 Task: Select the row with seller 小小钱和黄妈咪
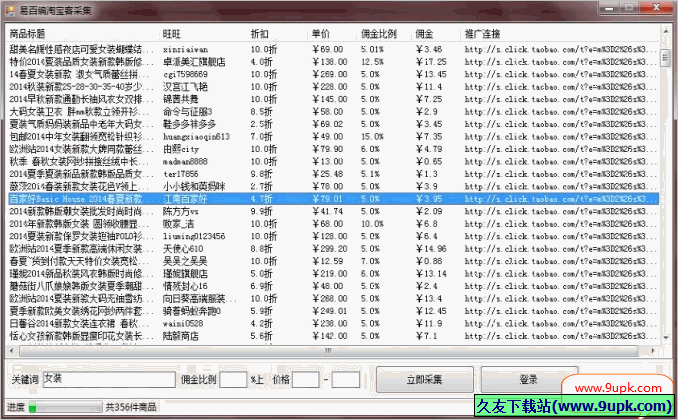coord(332,186)
